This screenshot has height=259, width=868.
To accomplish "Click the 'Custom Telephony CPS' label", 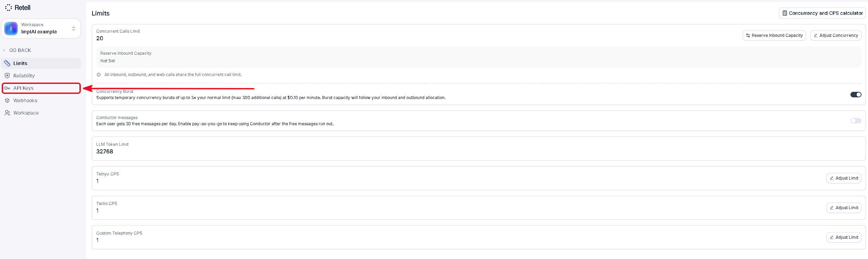I will tap(119, 233).
